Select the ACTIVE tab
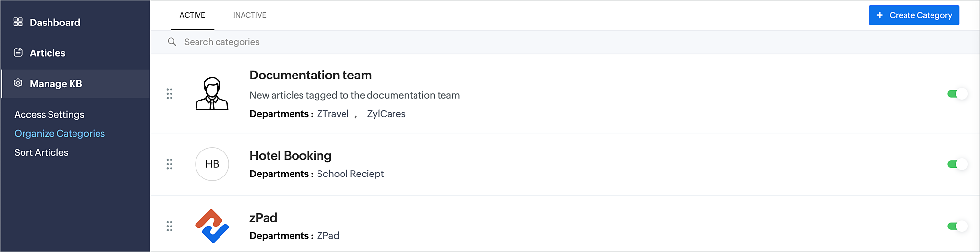This screenshot has width=980, height=252. point(192,15)
